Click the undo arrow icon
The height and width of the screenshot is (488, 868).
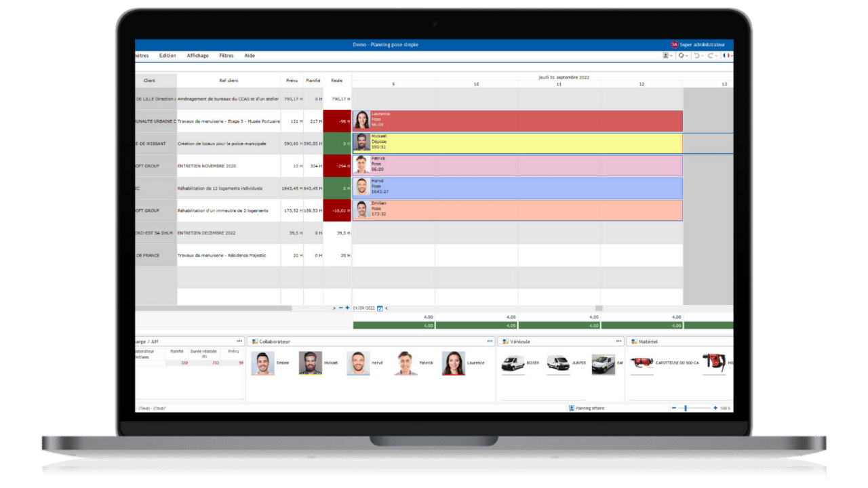pos(696,56)
